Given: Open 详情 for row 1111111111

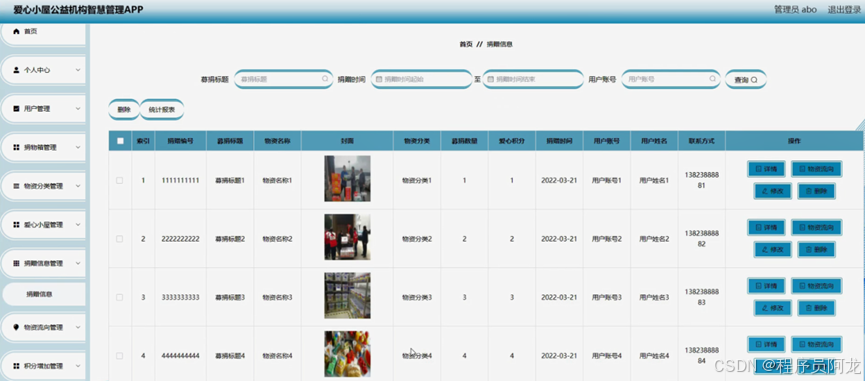Looking at the screenshot, I should 766,169.
